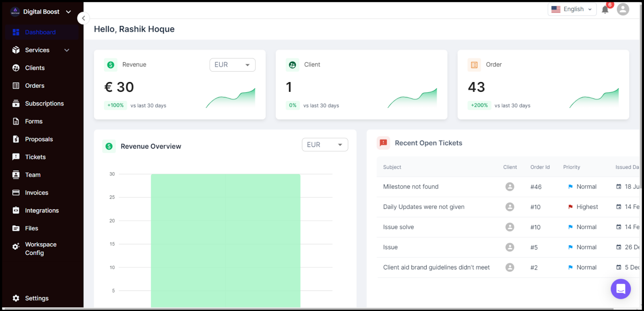Click the Order Id column header
644x311 pixels.
[540, 167]
